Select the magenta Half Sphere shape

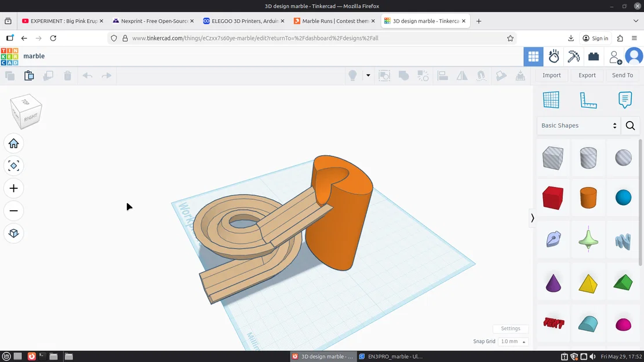click(x=624, y=324)
